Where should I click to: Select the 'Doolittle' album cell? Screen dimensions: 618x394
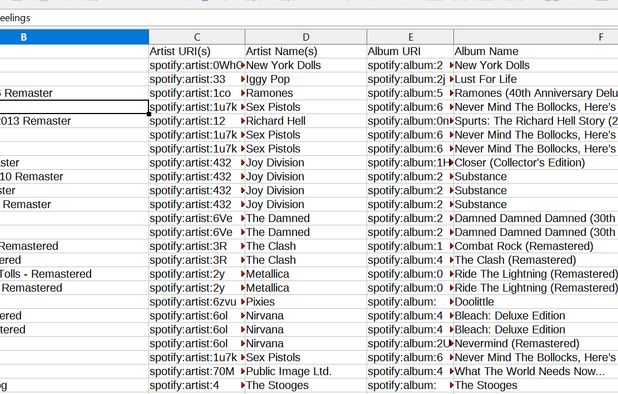[x=536, y=302]
